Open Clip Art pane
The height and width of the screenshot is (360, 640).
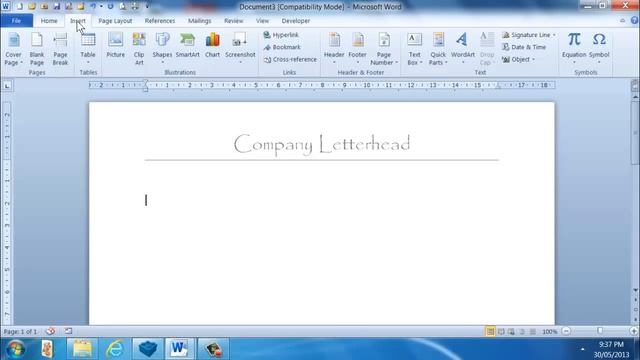(139, 49)
